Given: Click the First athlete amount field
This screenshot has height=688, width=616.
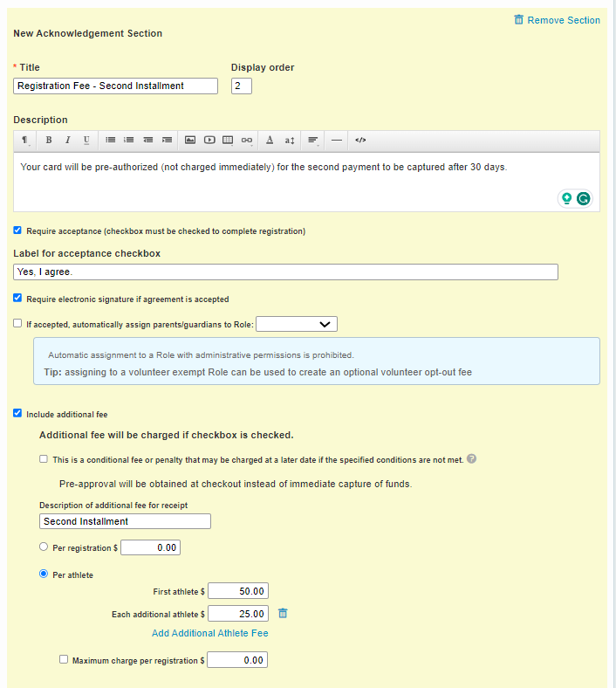Looking at the screenshot, I should tap(238, 591).
